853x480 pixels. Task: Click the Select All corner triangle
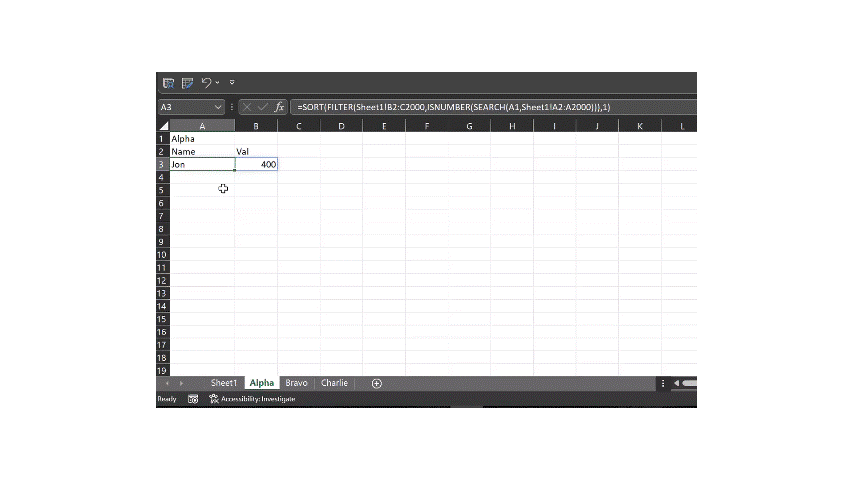163,126
